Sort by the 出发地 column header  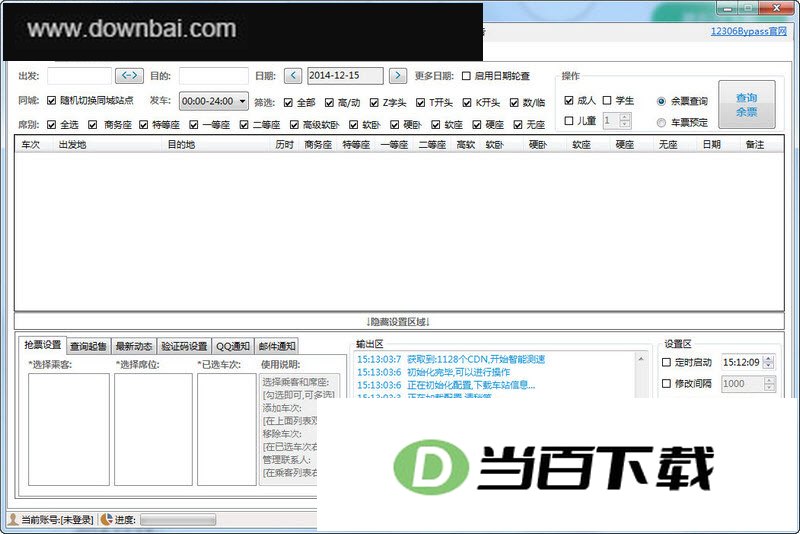pos(72,145)
